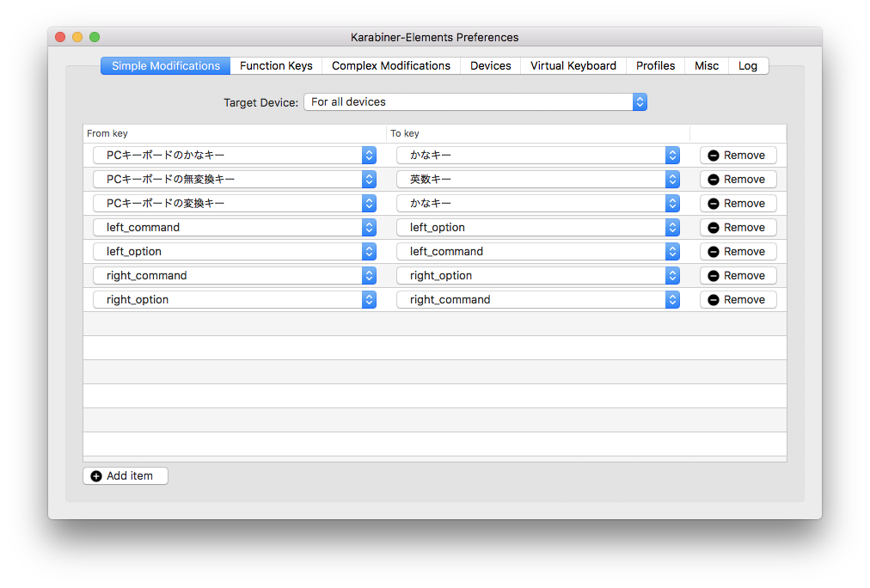Open the Complex Modifications tab

[x=390, y=65]
